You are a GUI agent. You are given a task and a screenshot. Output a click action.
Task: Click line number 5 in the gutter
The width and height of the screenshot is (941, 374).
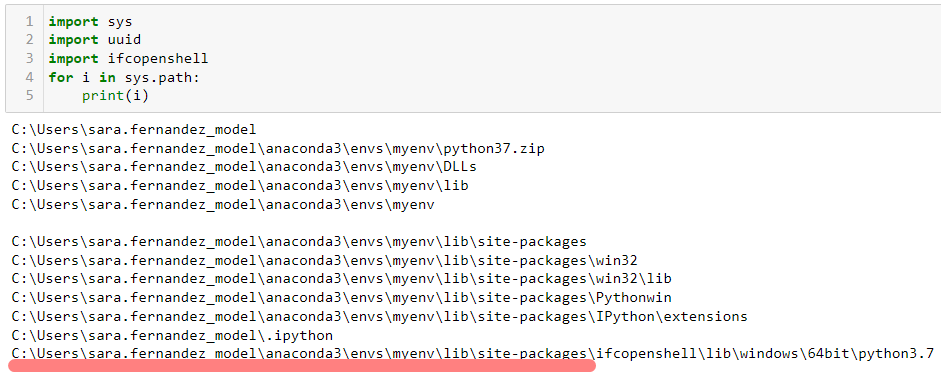[29, 95]
